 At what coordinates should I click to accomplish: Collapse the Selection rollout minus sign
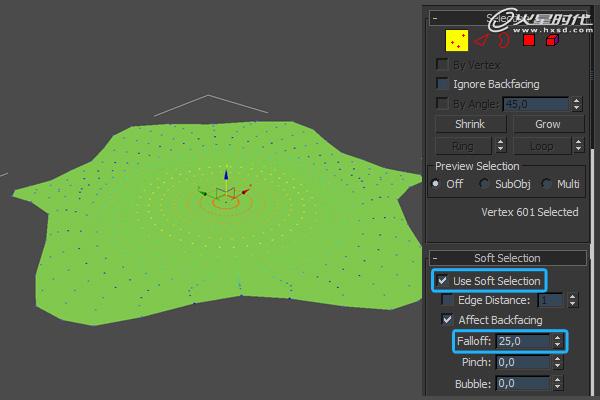pyautogui.click(x=435, y=18)
